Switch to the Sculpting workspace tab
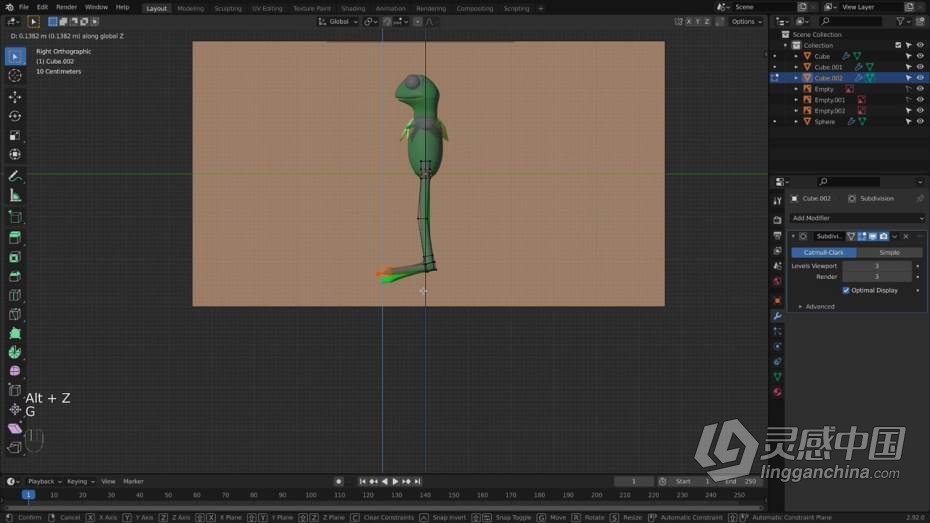The width and height of the screenshot is (930, 523). pyautogui.click(x=228, y=8)
